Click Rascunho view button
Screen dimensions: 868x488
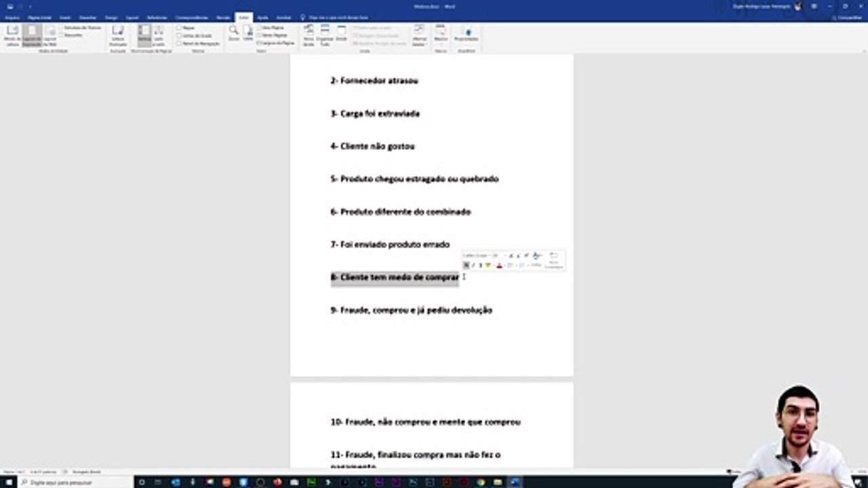71,35
